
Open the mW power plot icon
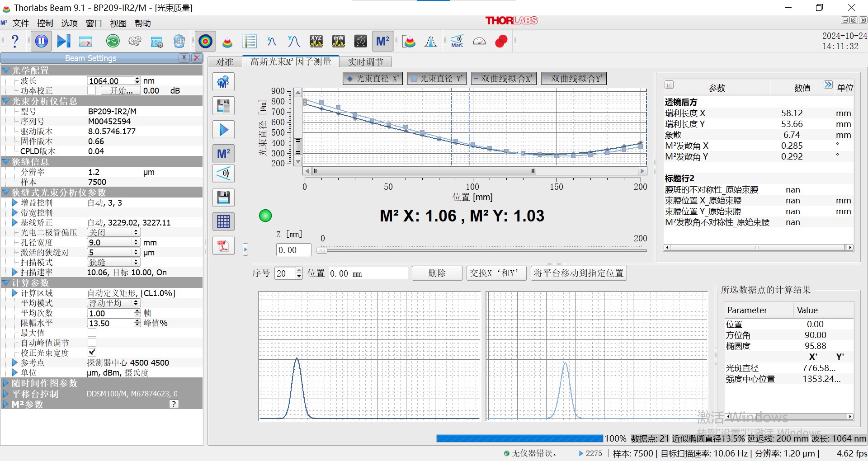(x=338, y=42)
